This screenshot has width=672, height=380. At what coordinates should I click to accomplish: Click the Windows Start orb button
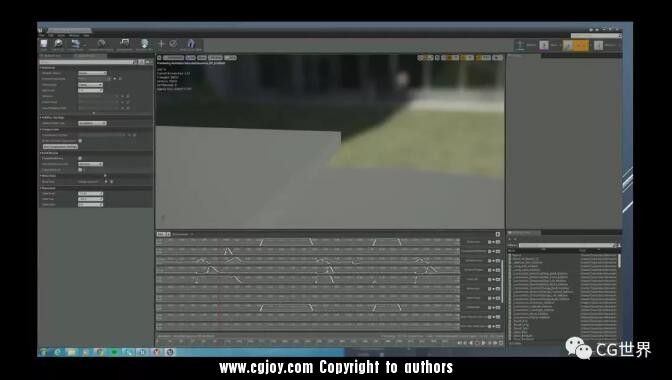43,352
